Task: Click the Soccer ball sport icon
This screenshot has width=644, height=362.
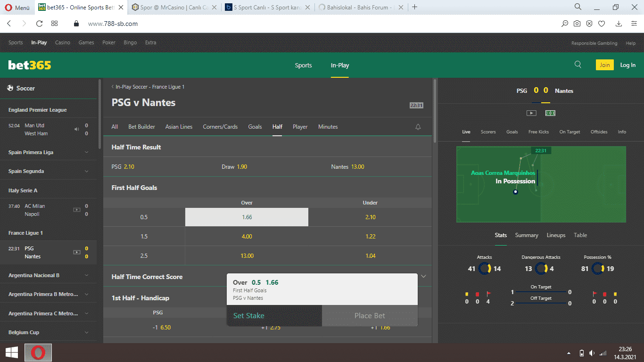Action: pyautogui.click(x=10, y=88)
